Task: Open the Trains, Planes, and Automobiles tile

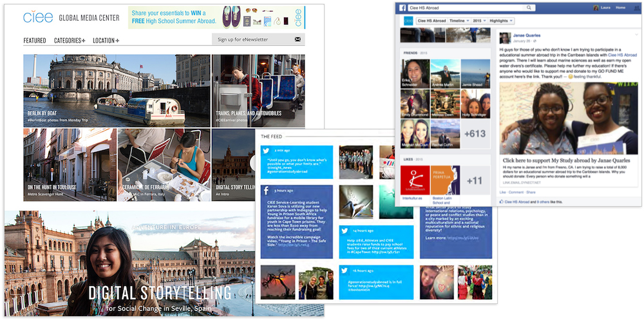Action: (x=258, y=91)
